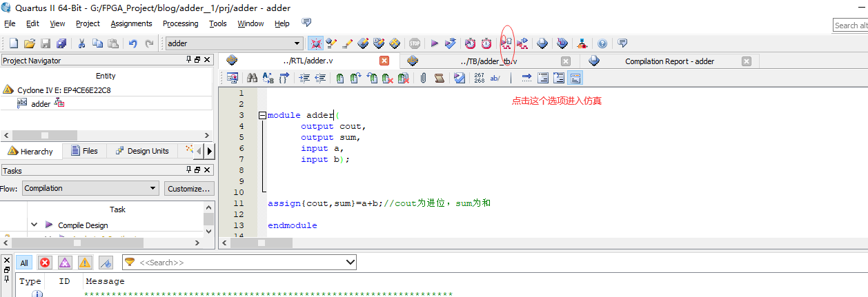Close the Compilation Report tab
Screen dimensions: 868x297
click(x=746, y=61)
